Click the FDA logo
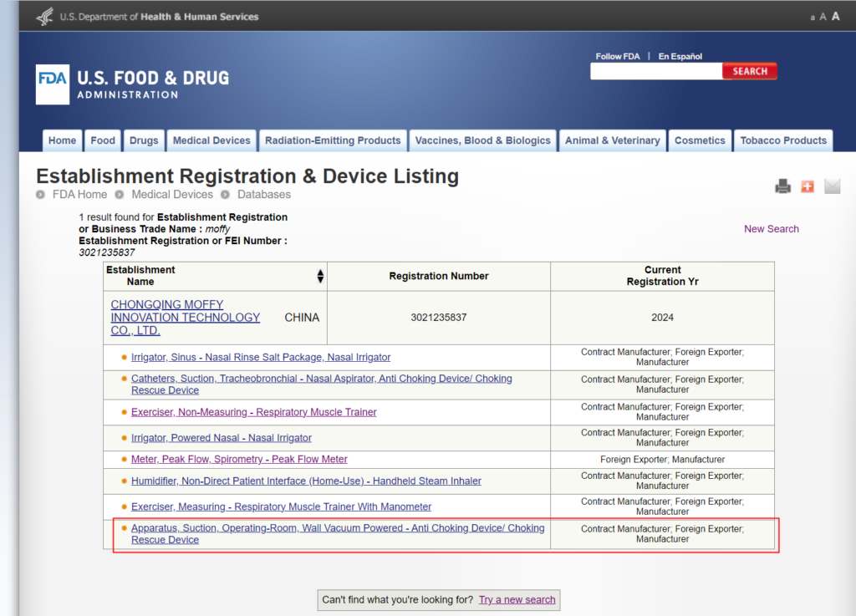Screen dimensions: 856x616 pos(53,84)
